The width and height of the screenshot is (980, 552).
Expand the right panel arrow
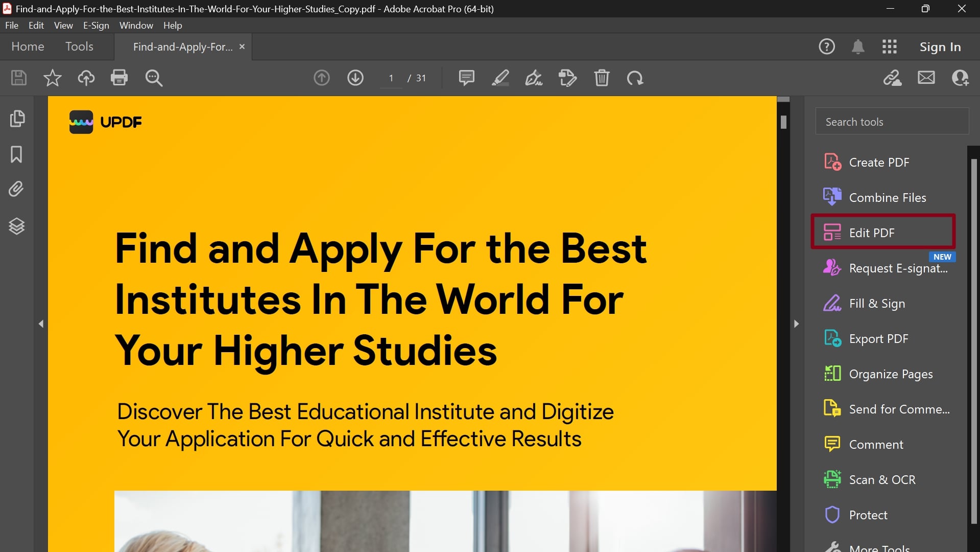[796, 323]
